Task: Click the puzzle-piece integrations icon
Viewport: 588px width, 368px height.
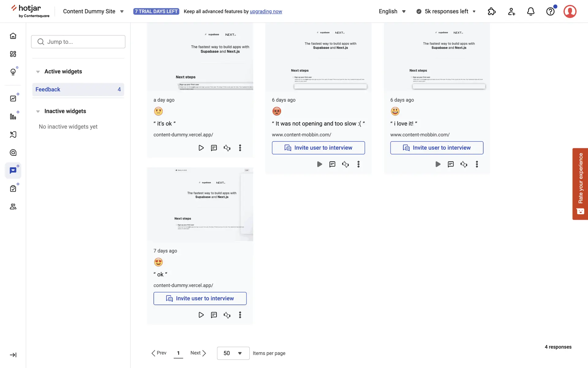Action: (492, 11)
